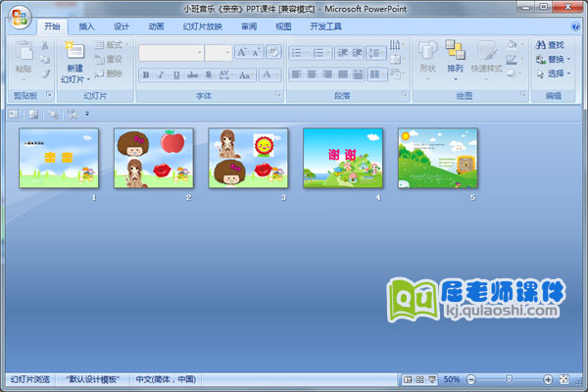Image resolution: width=588 pixels, height=392 pixels.
Task: Switch to Normal view in status bar
Action: 408,379
